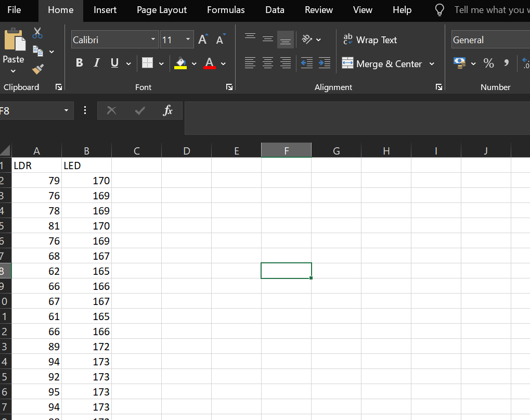Select column A header
530x420 pixels.
(36, 150)
